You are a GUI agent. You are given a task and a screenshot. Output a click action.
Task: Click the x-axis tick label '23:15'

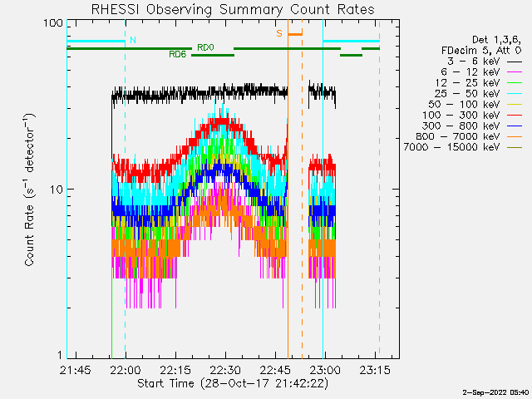375,370
